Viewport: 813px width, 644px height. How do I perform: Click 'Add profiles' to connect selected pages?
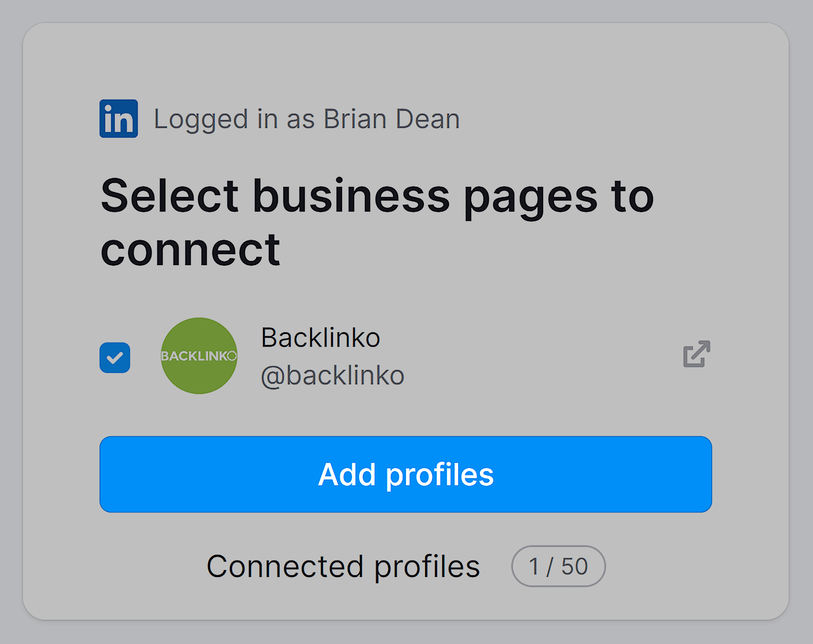tap(406, 474)
